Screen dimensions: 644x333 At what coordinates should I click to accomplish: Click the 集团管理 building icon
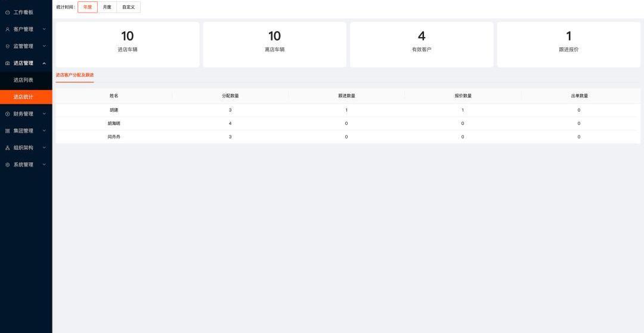[x=7, y=131]
